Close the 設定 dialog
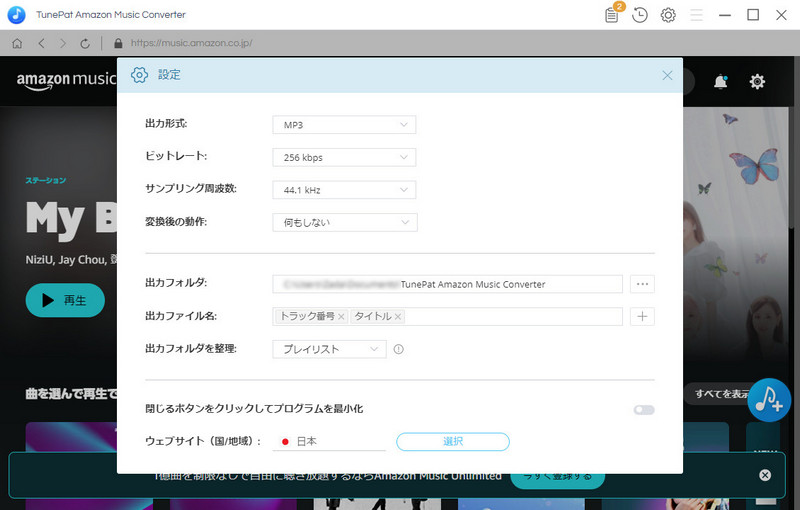Screen dimensions: 800x510 pyautogui.click(x=667, y=75)
